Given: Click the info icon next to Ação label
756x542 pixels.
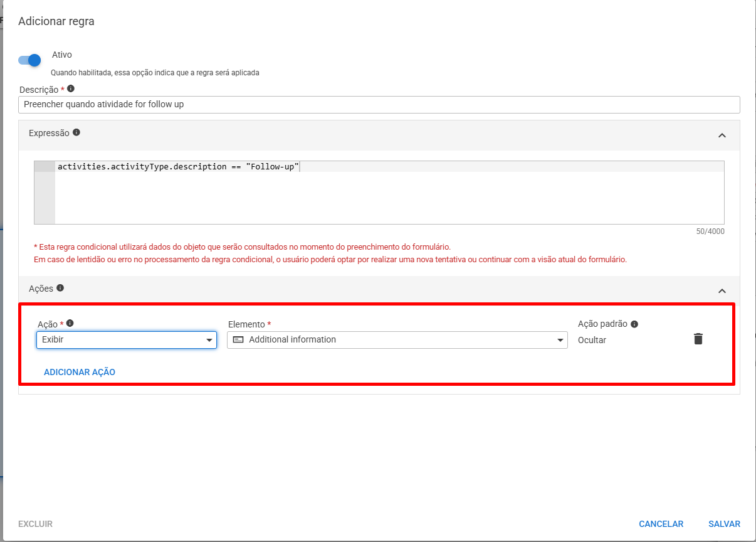Looking at the screenshot, I should pos(70,323).
